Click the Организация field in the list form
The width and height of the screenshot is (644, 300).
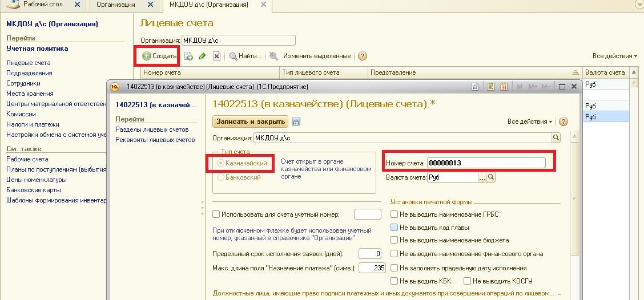(239, 40)
